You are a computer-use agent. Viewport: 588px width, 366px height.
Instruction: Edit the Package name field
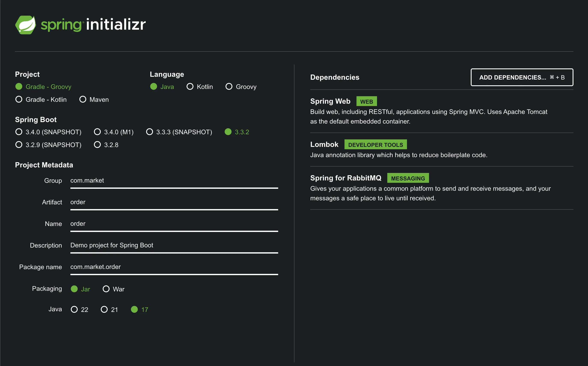point(174,267)
